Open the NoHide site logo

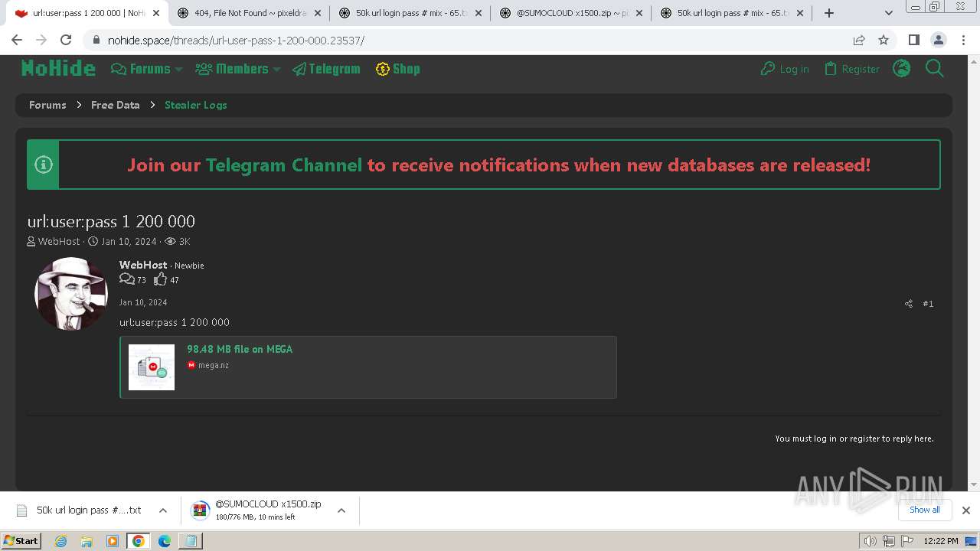pos(58,69)
